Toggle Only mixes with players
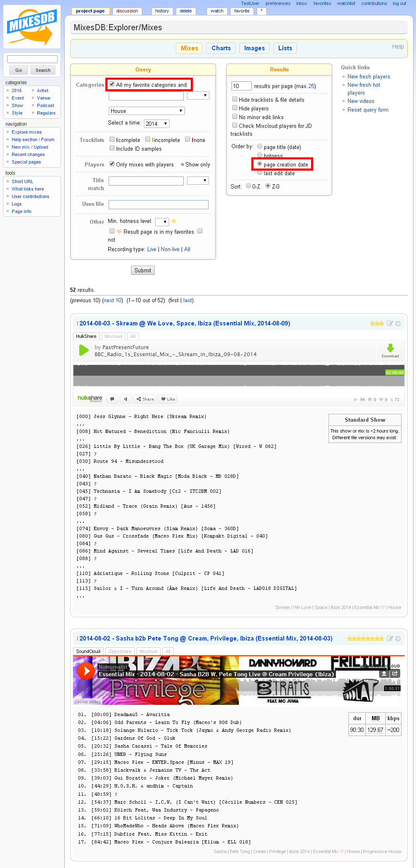The width and height of the screenshot is (416, 868). click(112, 164)
